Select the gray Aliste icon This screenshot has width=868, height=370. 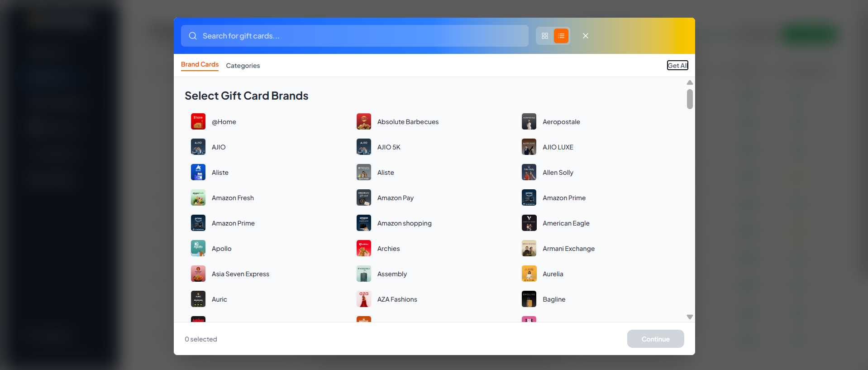click(364, 172)
